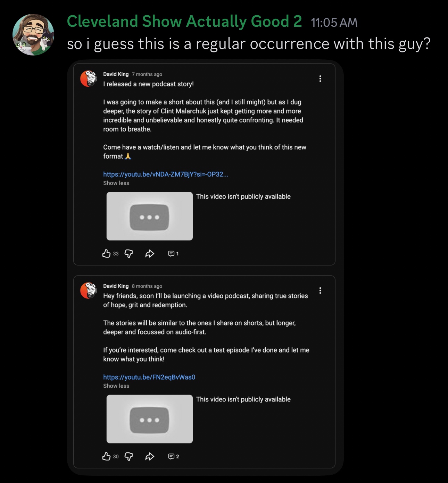Dislike the video podcast launch post
This screenshot has width=448, height=483.
pos(128,456)
